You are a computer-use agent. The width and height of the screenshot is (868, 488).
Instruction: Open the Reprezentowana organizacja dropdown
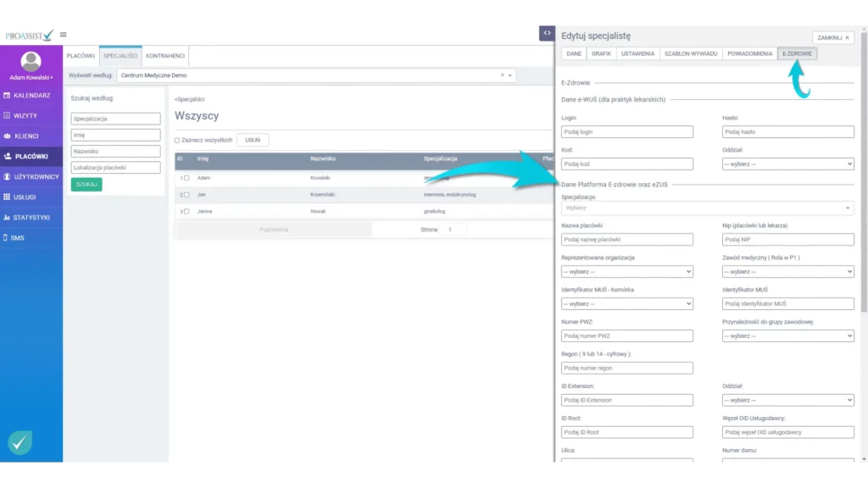click(x=626, y=272)
